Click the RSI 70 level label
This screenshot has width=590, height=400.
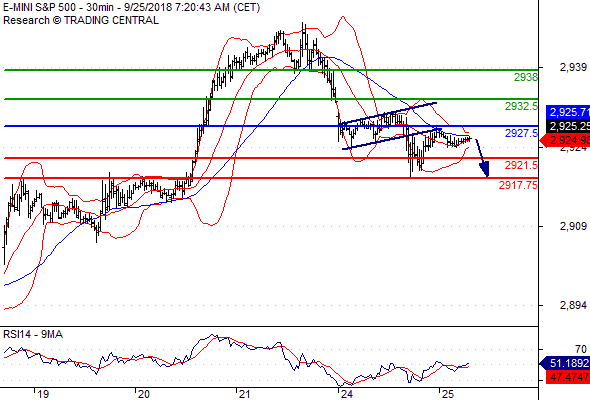click(x=581, y=349)
